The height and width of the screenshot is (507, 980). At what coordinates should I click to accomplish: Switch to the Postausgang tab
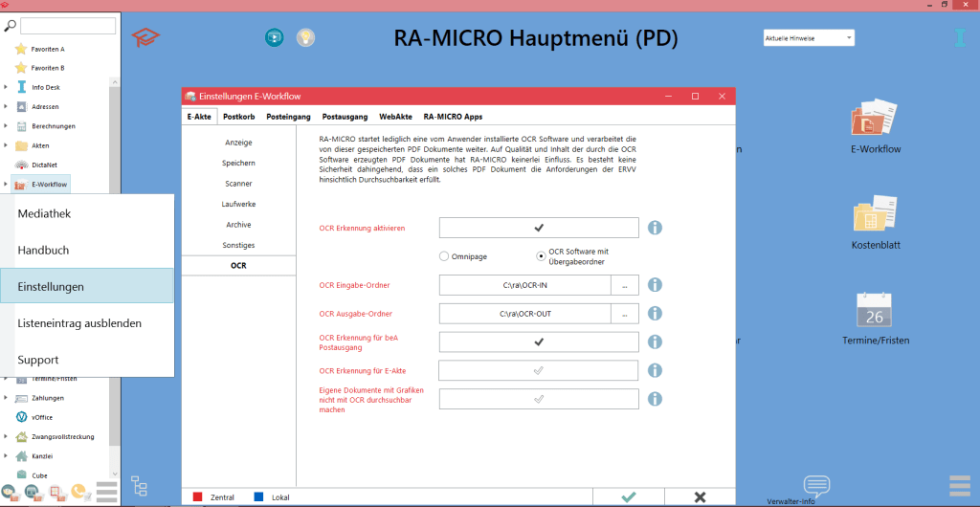click(x=345, y=117)
